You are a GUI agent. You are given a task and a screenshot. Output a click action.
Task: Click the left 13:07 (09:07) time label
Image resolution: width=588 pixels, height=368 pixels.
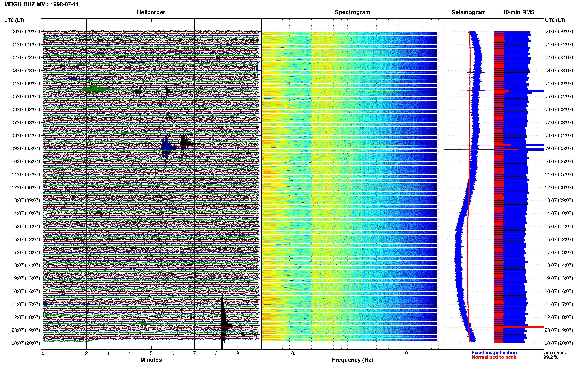(26, 200)
